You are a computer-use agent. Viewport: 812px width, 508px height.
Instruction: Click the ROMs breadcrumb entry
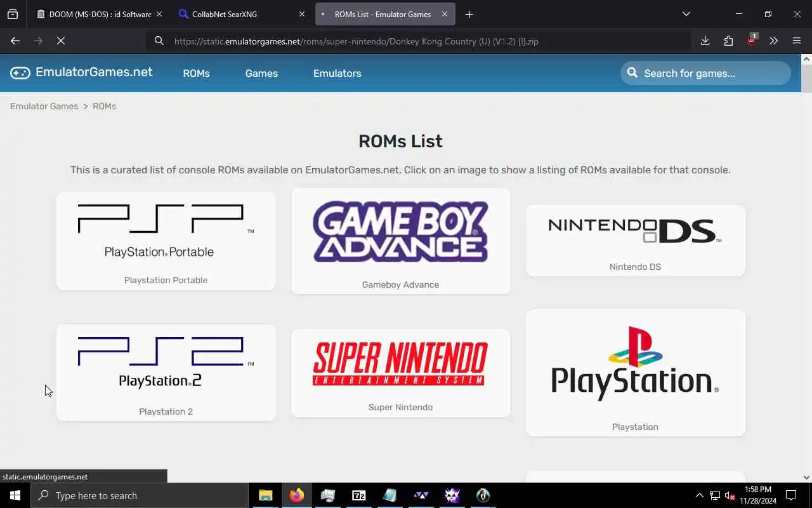coord(104,106)
